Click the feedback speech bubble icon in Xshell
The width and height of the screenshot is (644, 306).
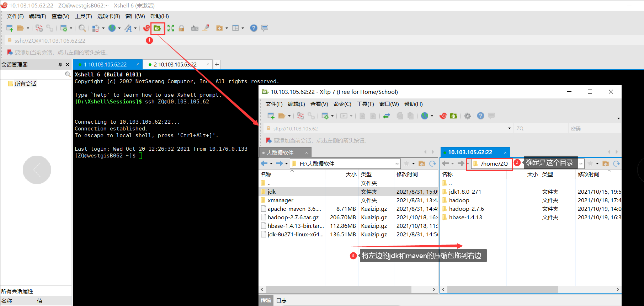[x=265, y=28]
